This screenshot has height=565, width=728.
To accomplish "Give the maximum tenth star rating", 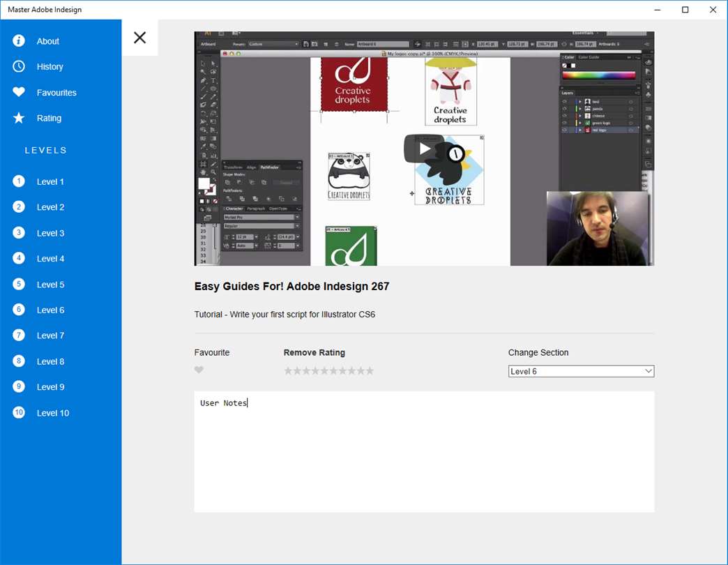I will [370, 370].
